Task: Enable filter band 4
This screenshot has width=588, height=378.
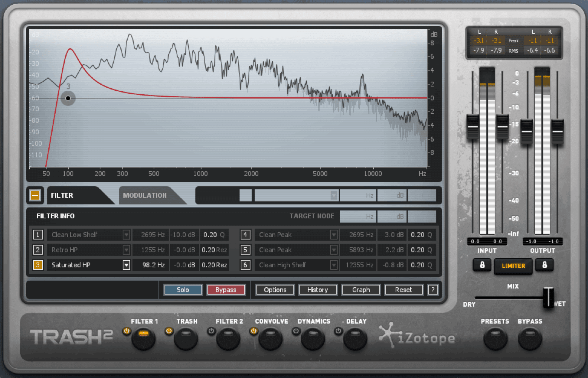Action: (245, 235)
